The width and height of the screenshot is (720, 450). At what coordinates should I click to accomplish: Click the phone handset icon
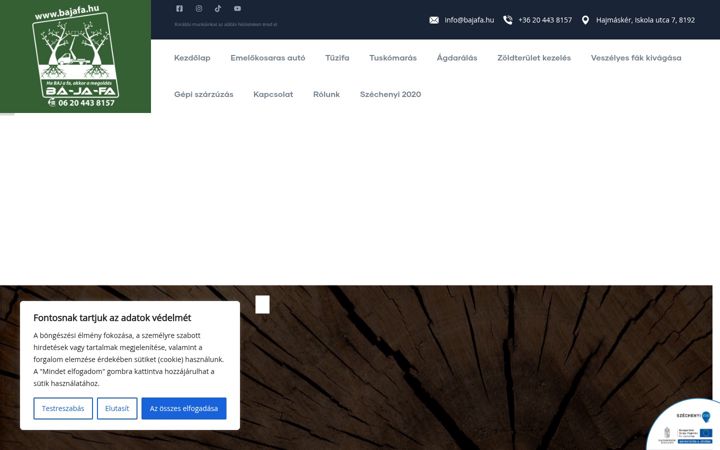[x=507, y=20]
